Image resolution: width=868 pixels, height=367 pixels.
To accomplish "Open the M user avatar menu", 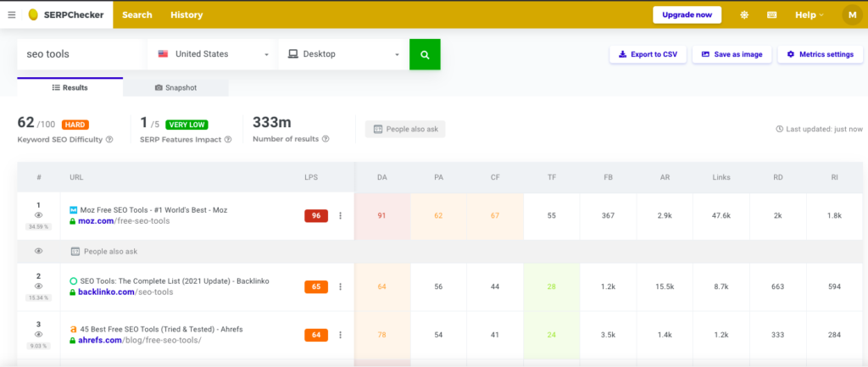I will 853,15.
